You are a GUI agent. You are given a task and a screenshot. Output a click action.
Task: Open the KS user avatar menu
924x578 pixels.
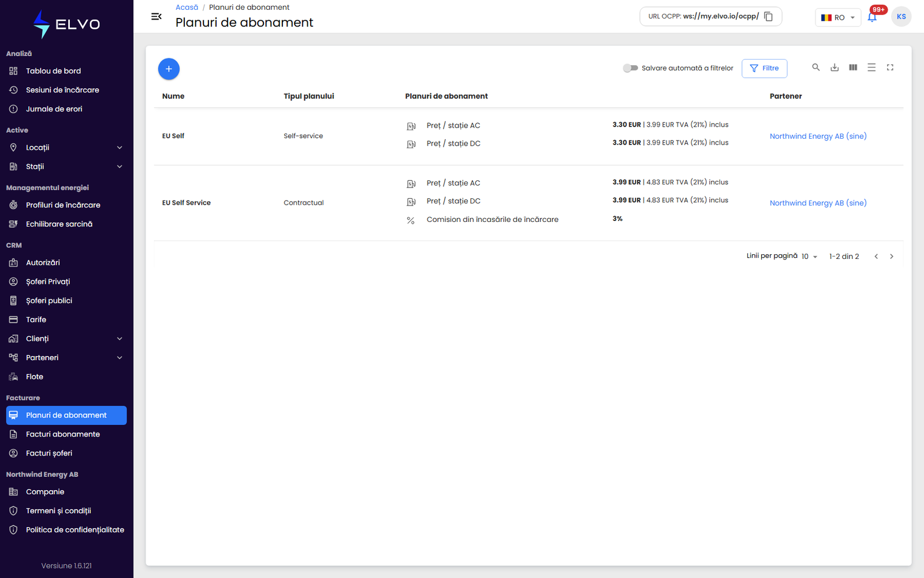pos(901,17)
